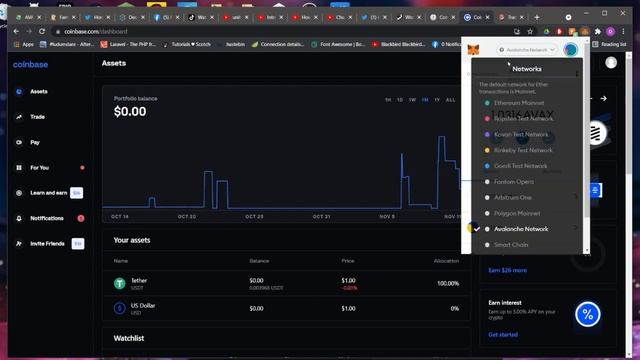Click the Tether coin icon
Screen dimensions: 640x360
point(120,283)
